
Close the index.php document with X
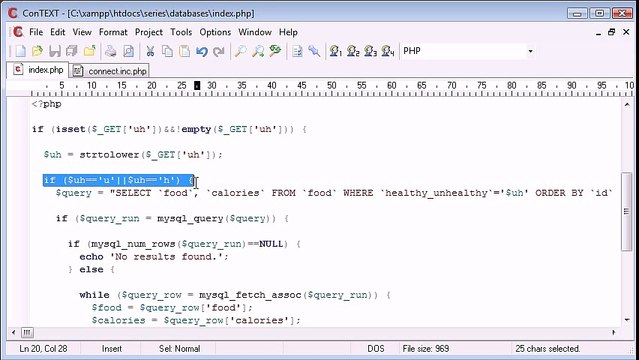(x=626, y=32)
